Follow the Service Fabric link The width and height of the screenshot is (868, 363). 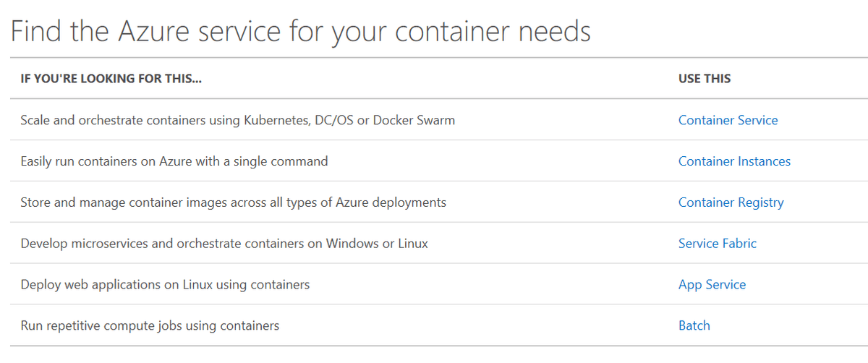(x=718, y=244)
